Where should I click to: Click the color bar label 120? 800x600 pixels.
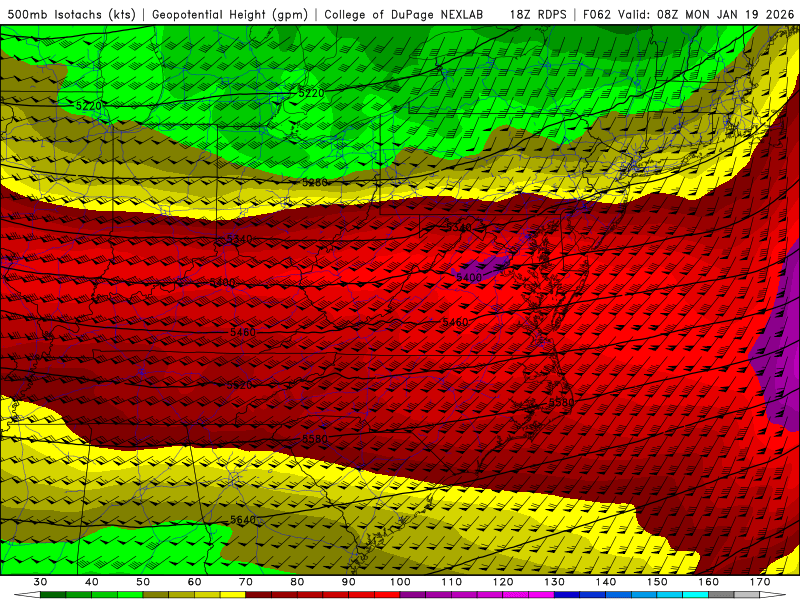pos(503,582)
